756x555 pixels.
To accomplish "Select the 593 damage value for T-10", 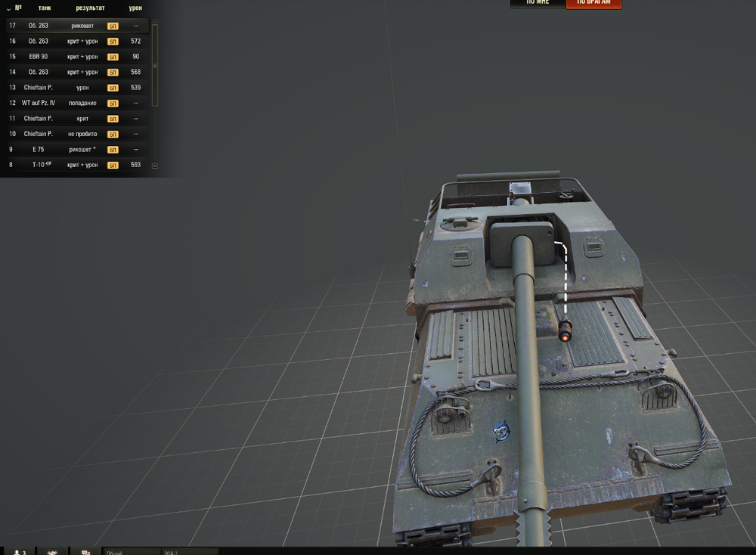I will 135,165.
